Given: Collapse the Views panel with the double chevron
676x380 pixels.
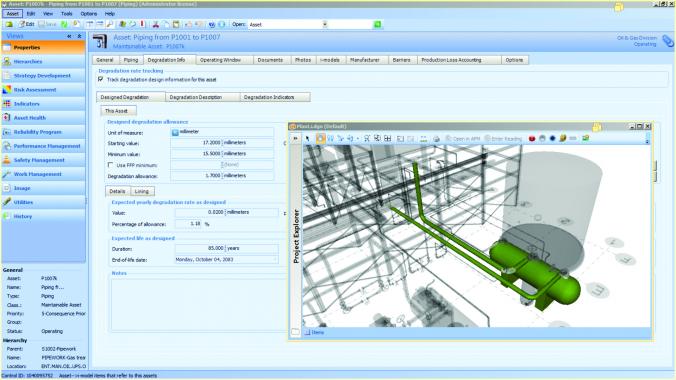Looking at the screenshot, I should (69, 36).
